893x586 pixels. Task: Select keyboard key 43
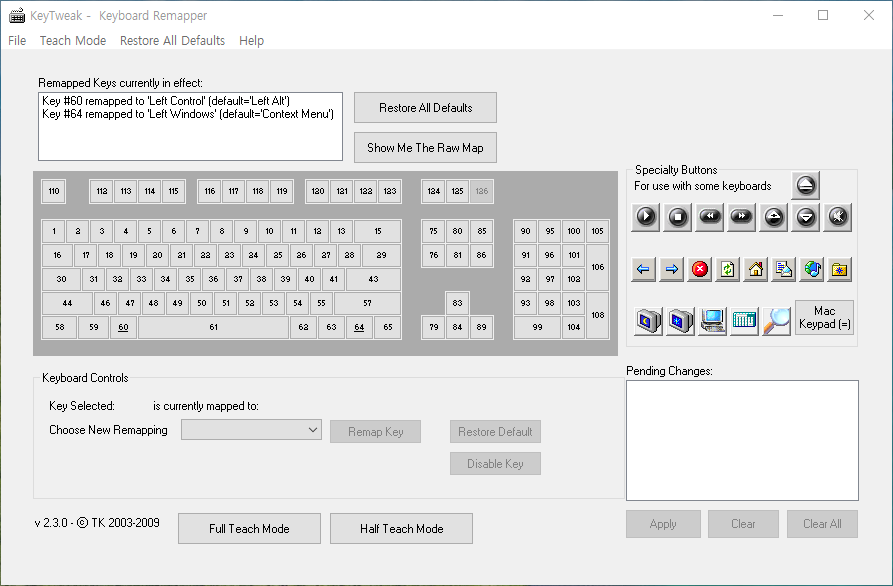coord(374,279)
